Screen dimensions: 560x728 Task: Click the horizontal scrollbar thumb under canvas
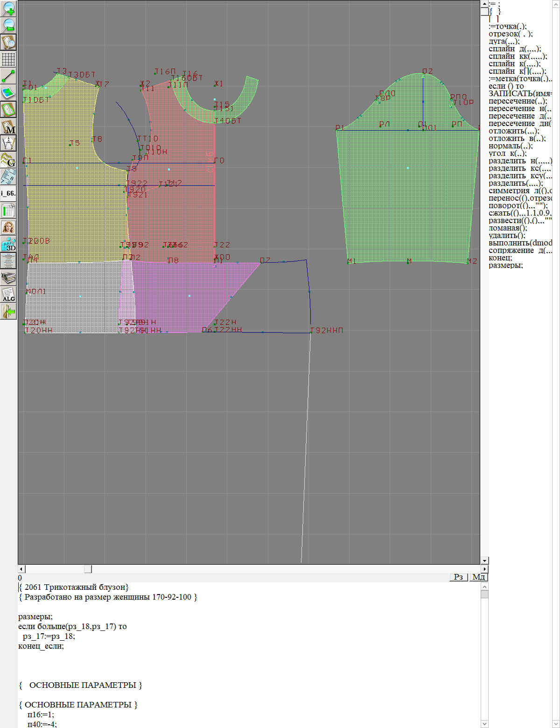point(88,569)
